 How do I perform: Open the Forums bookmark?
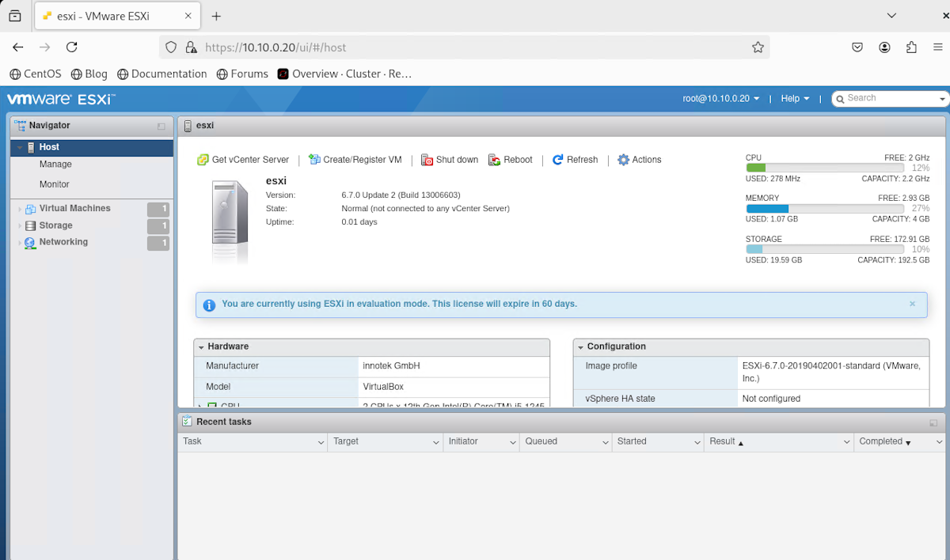click(242, 74)
